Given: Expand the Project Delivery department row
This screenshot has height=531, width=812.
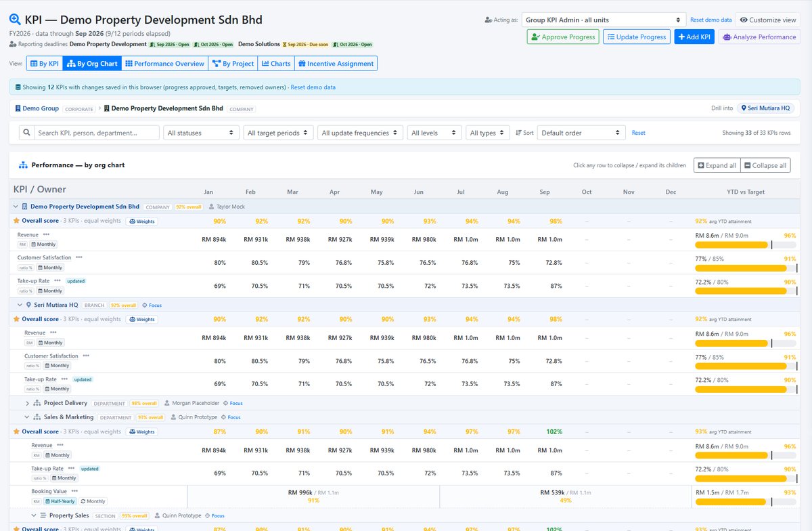Looking at the screenshot, I should pyautogui.click(x=27, y=403).
